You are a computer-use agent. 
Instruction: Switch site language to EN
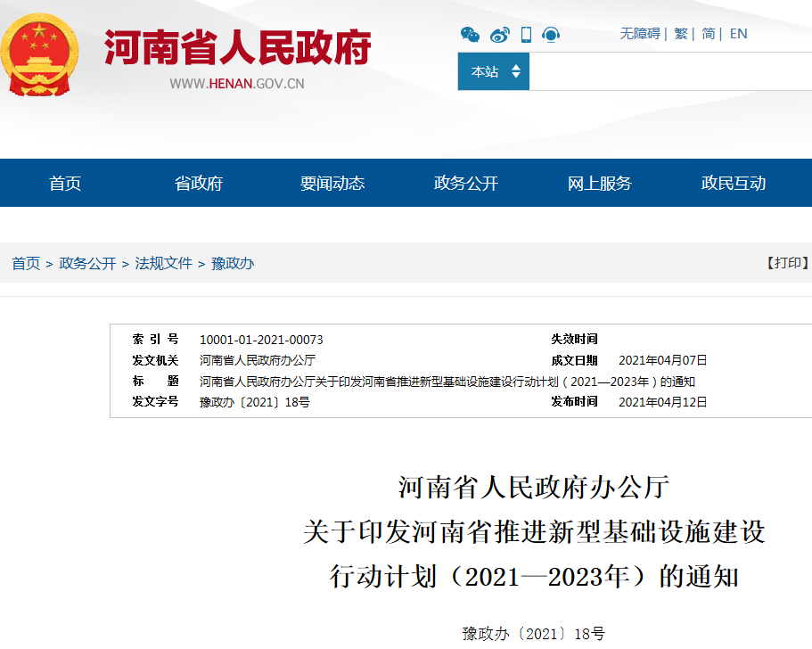[x=738, y=34]
